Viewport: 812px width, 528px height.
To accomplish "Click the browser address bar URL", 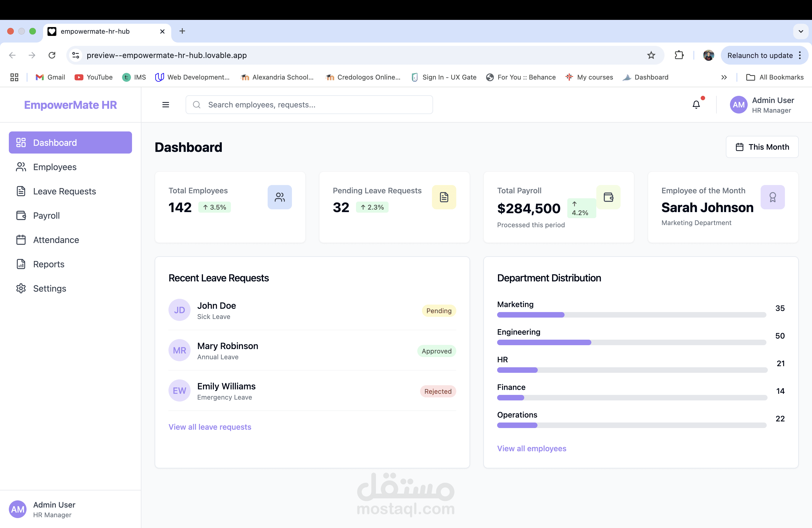I will pyautogui.click(x=167, y=55).
